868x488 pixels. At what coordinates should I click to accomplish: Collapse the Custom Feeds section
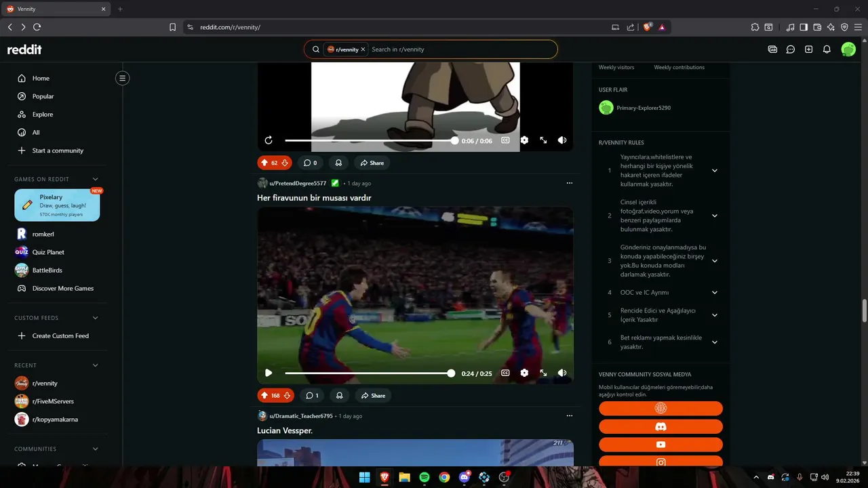click(95, 318)
